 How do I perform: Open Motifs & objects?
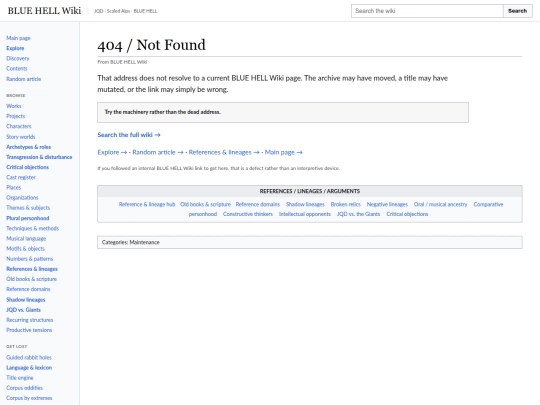[25, 248]
